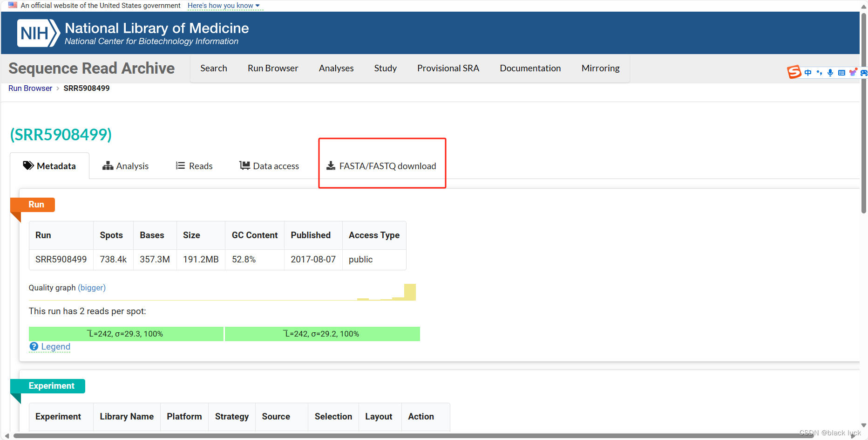
Task: Click the FASTA/FASTQ download arrow icon
Action: click(331, 165)
